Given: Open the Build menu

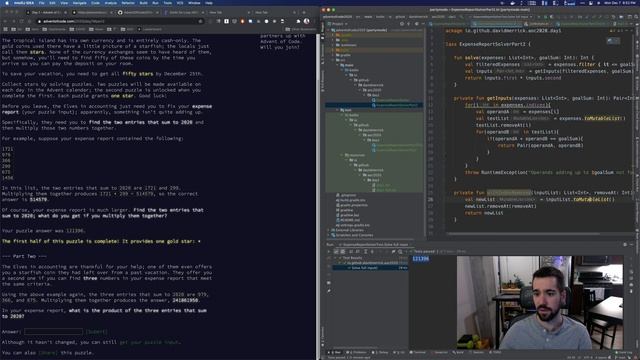Looking at the screenshot, I should 143,3.
